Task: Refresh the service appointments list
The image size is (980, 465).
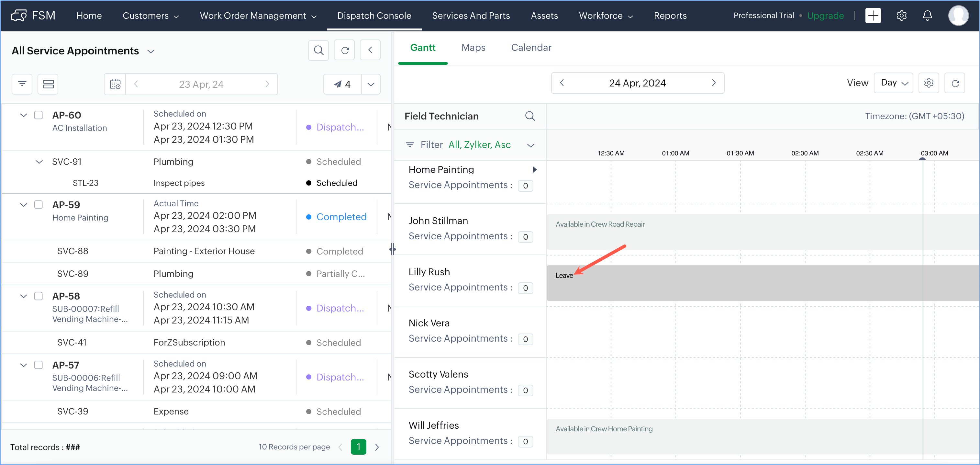Action: coord(344,50)
